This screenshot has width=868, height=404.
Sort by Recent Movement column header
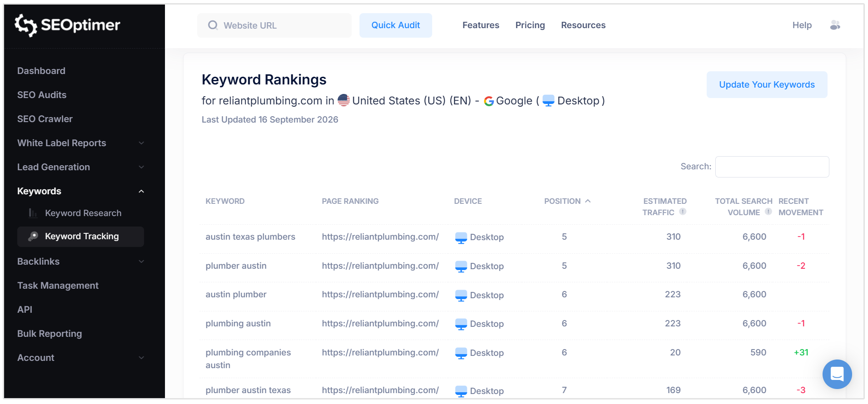pos(801,207)
